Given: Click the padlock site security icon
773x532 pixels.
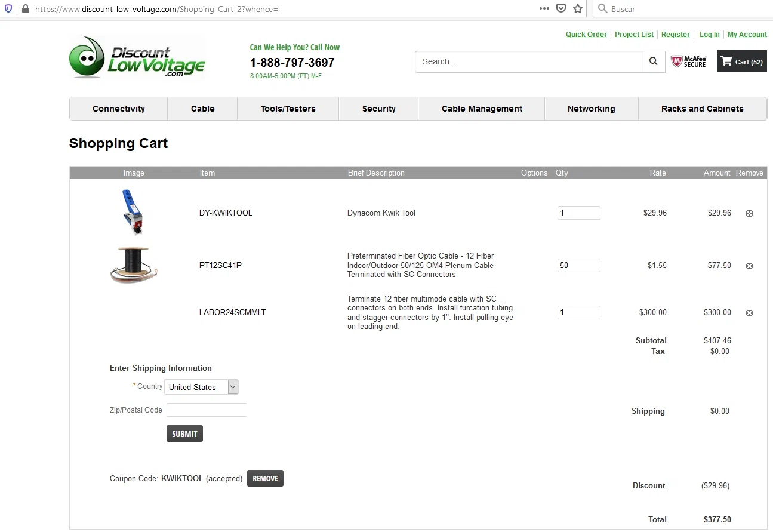Looking at the screenshot, I should click(25, 9).
